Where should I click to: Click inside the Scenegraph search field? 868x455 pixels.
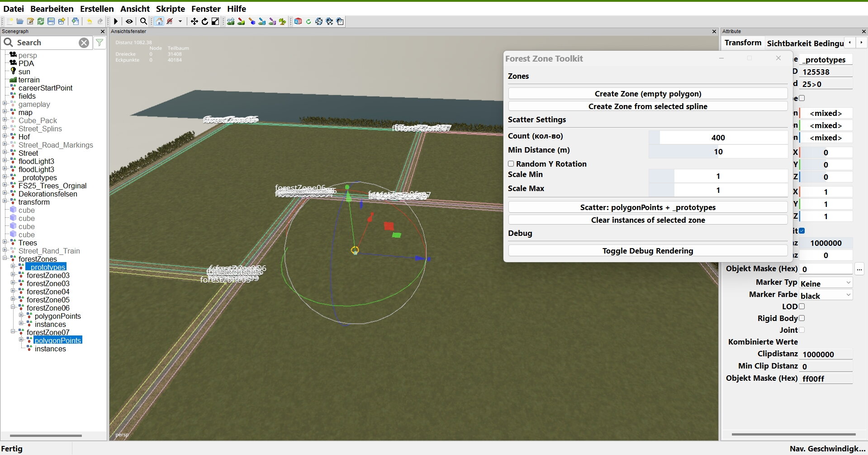45,42
